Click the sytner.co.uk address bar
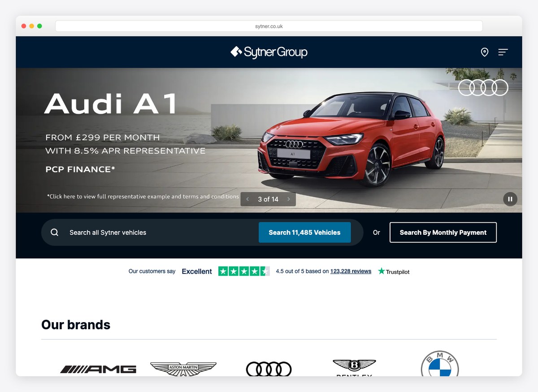The width and height of the screenshot is (538, 392). point(269,26)
